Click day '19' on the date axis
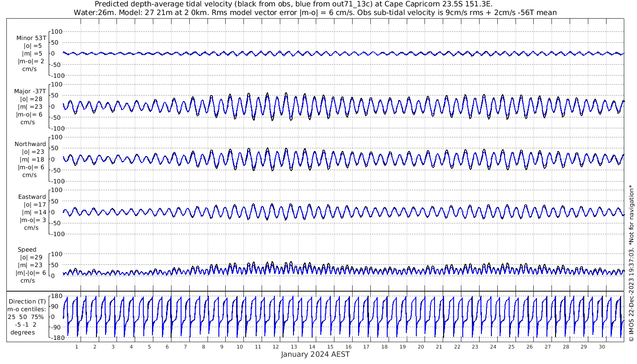637x364 pixels. coord(403,347)
